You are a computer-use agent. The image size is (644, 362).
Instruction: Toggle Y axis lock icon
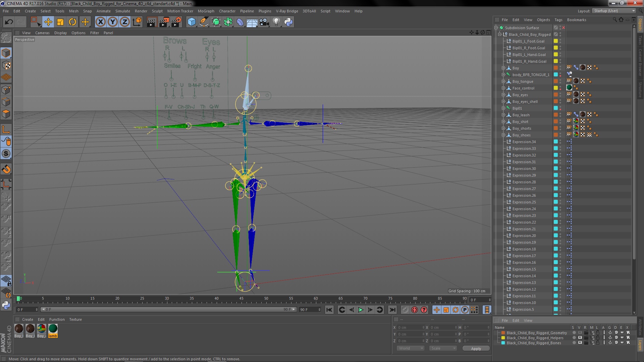pos(113,22)
